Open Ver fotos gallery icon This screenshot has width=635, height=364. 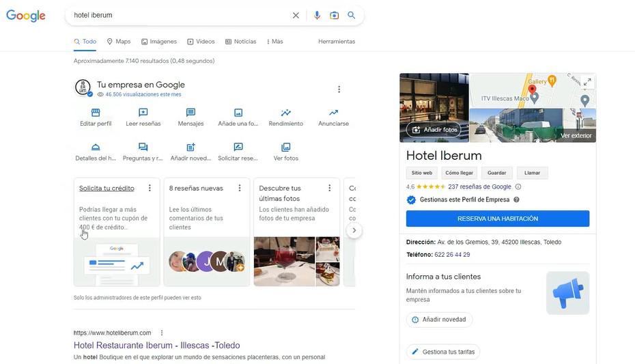click(x=286, y=147)
